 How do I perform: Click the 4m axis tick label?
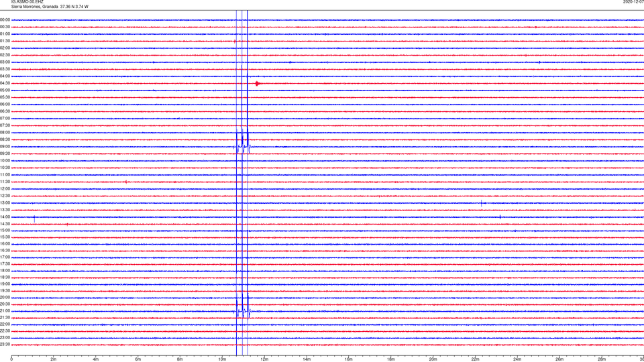click(96, 359)
